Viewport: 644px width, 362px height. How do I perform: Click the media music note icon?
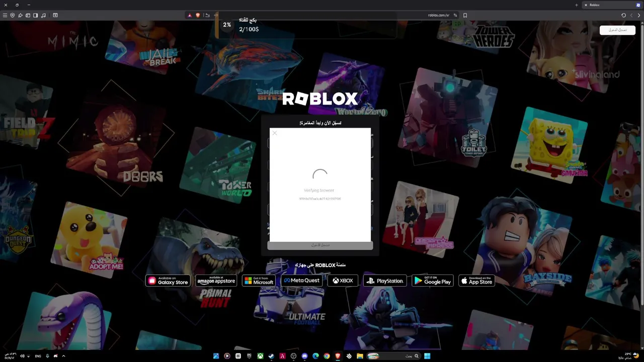point(43,15)
